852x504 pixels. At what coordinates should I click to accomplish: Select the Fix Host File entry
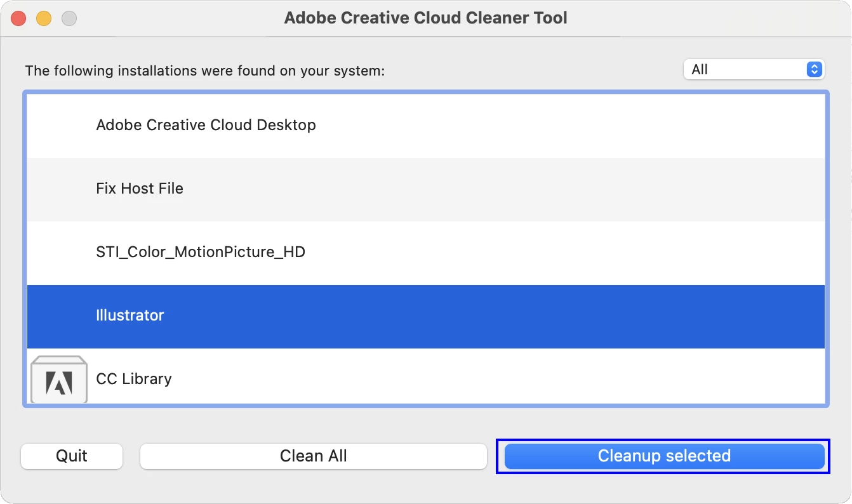pos(426,190)
